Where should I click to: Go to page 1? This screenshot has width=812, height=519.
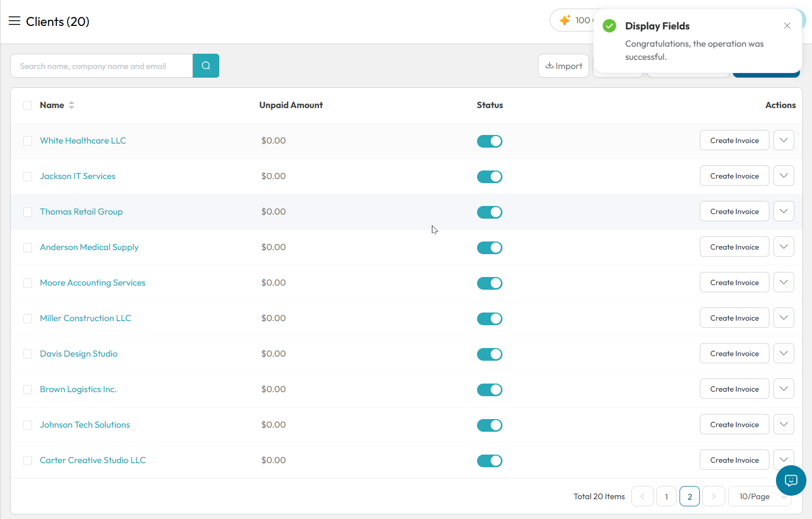click(x=666, y=496)
